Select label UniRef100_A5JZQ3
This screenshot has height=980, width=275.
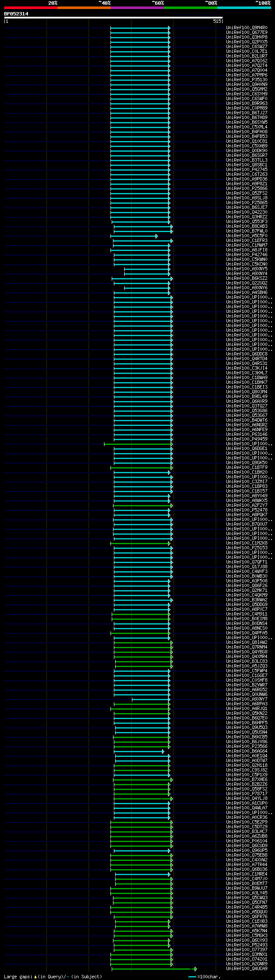(x=247, y=666)
